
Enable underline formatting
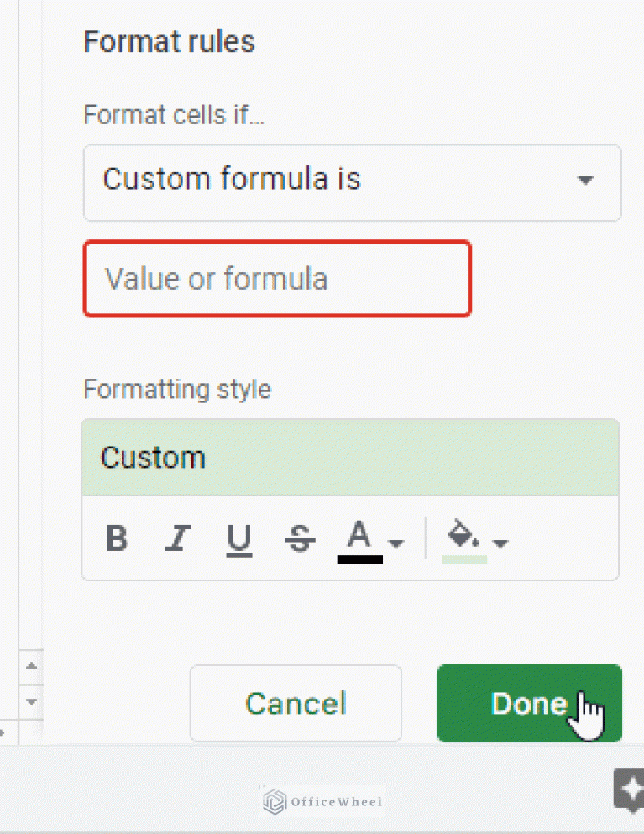click(x=238, y=538)
